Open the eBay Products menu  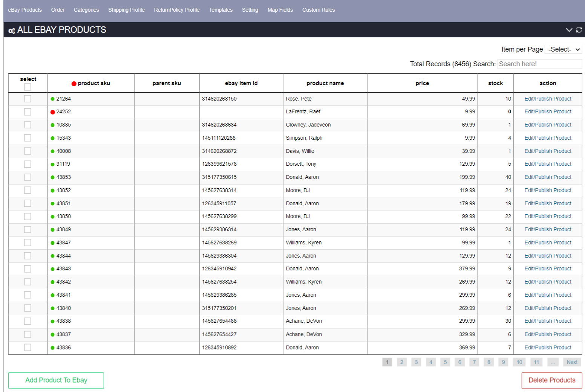(x=25, y=10)
